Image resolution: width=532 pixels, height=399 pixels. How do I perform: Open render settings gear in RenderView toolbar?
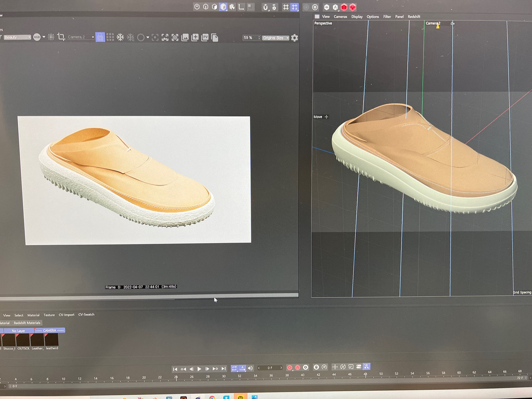coord(295,37)
